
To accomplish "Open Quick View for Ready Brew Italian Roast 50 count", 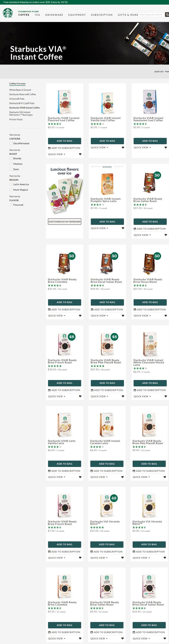I will [x=142, y=235].
